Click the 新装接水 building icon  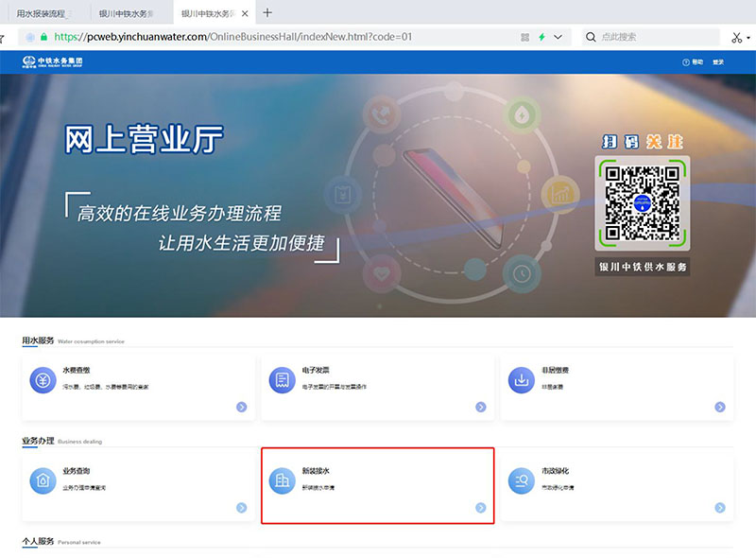tap(281, 480)
